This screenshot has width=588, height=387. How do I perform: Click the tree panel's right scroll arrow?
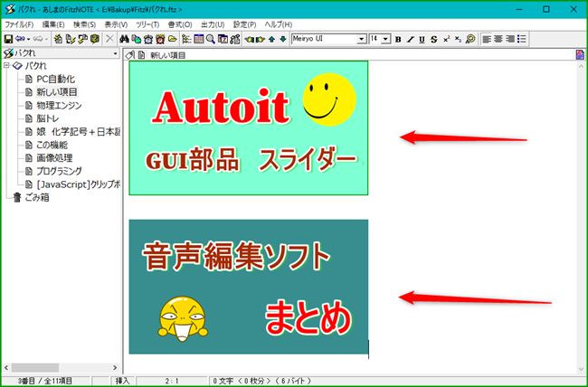pyautogui.click(x=115, y=367)
